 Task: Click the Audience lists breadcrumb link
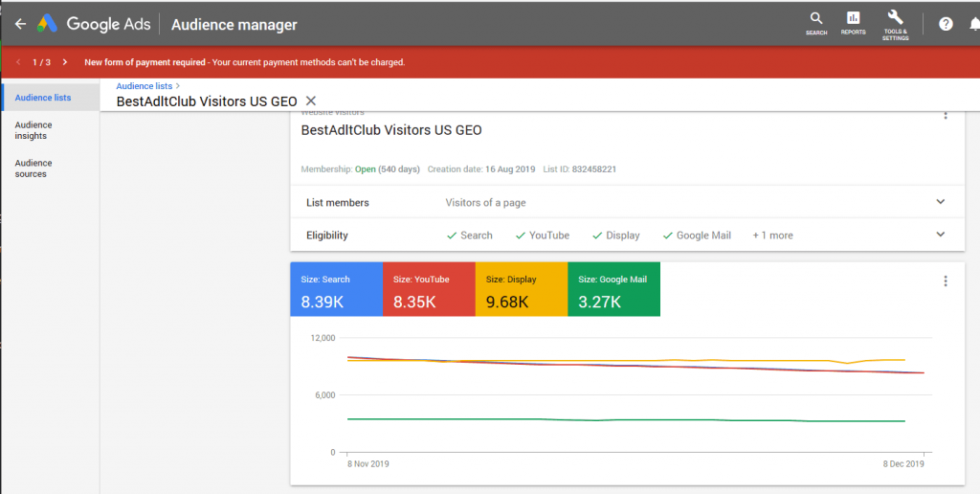coord(144,85)
